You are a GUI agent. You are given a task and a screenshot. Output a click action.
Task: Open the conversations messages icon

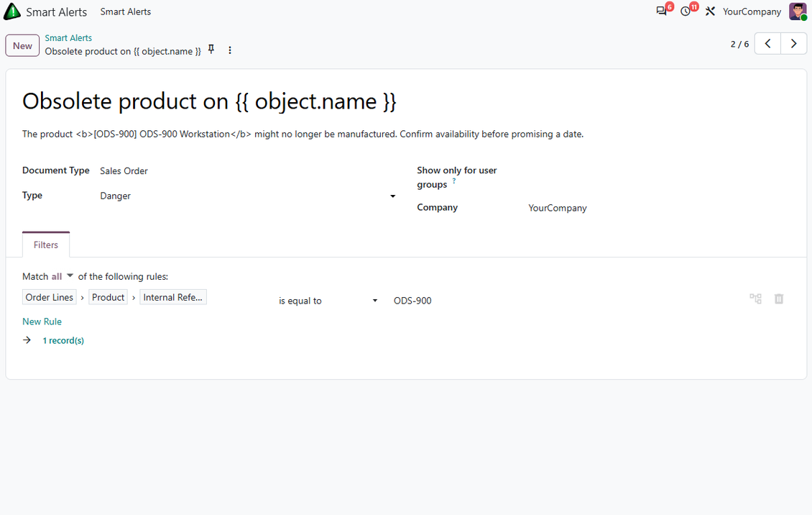[661, 12]
